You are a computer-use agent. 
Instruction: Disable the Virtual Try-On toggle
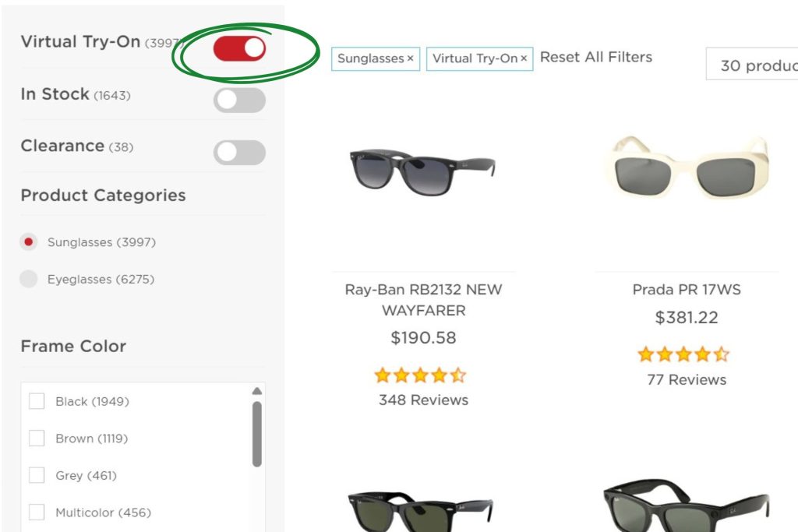tap(238, 48)
